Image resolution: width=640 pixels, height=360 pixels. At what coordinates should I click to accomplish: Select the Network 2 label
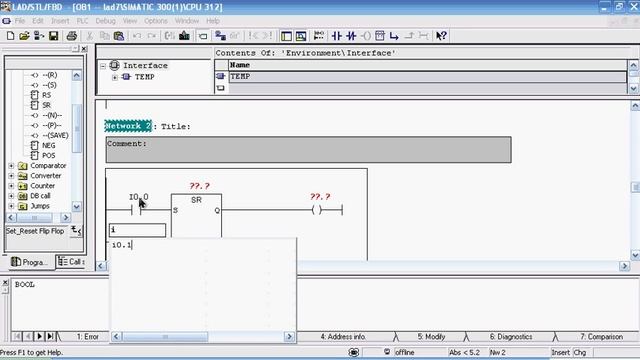click(128, 126)
